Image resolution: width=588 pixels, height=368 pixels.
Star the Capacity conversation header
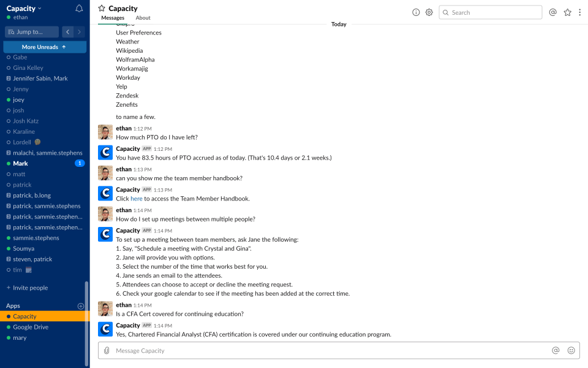click(102, 9)
